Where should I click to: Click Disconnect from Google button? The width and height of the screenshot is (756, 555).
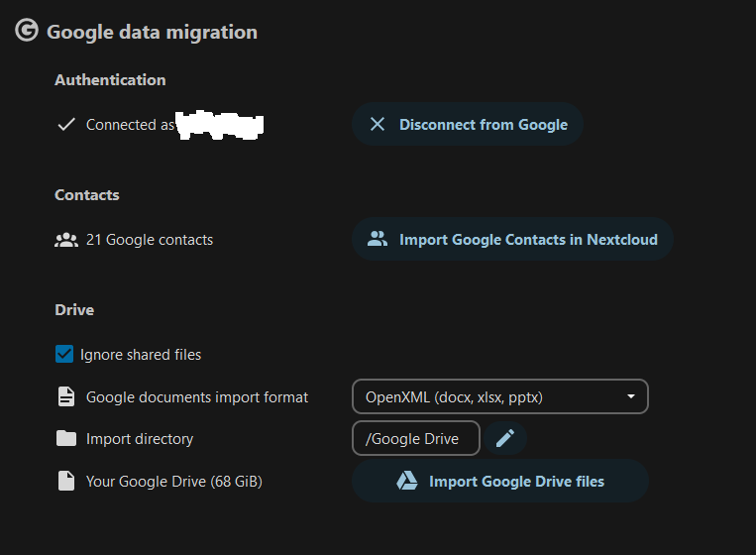468,125
